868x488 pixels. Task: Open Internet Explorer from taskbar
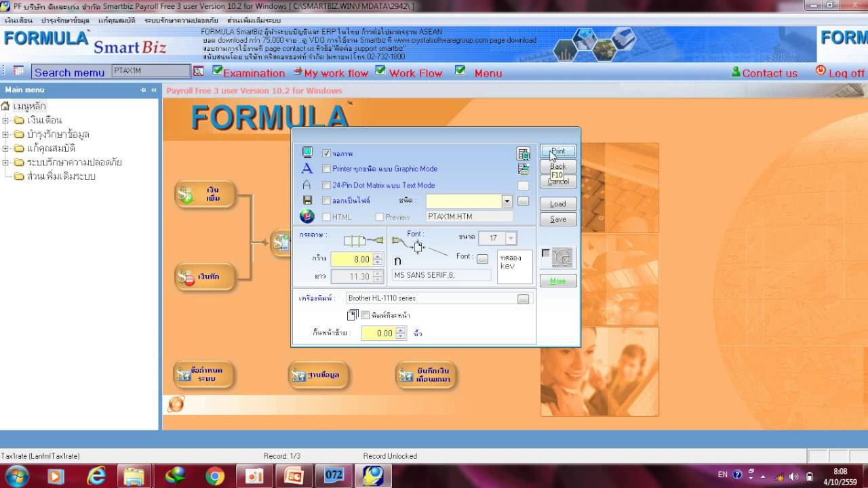tap(96, 476)
